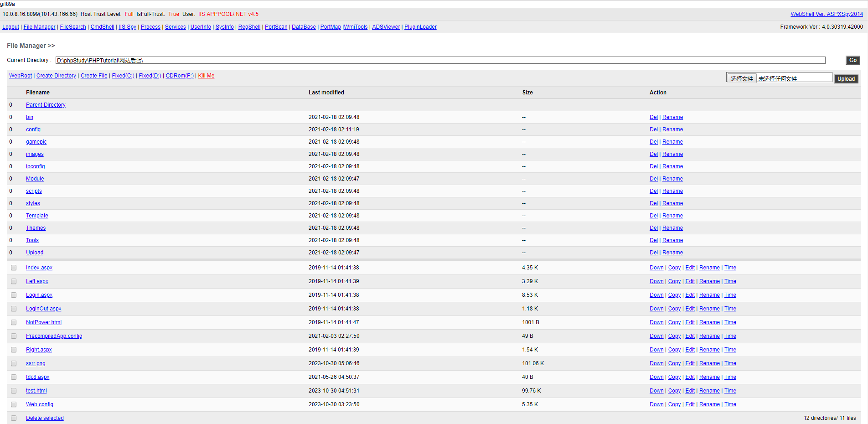Click the choose file button
Viewport: 868px width, 424px height.
tap(742, 78)
